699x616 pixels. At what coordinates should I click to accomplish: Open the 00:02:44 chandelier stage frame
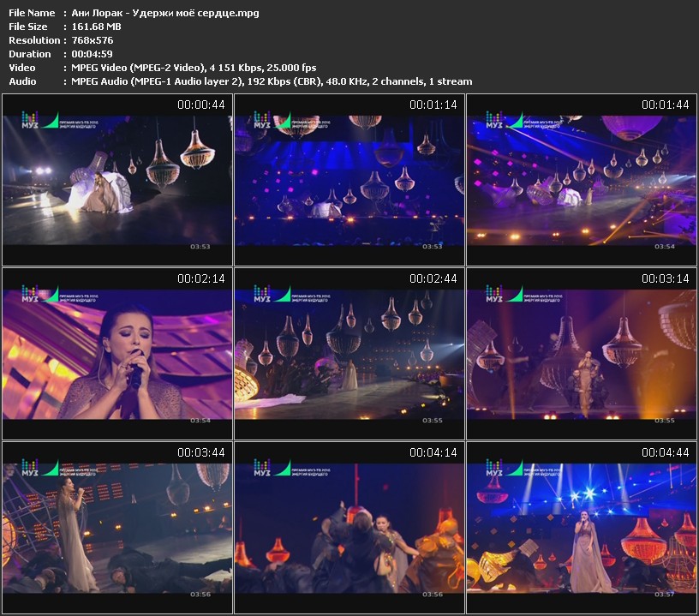point(349,354)
